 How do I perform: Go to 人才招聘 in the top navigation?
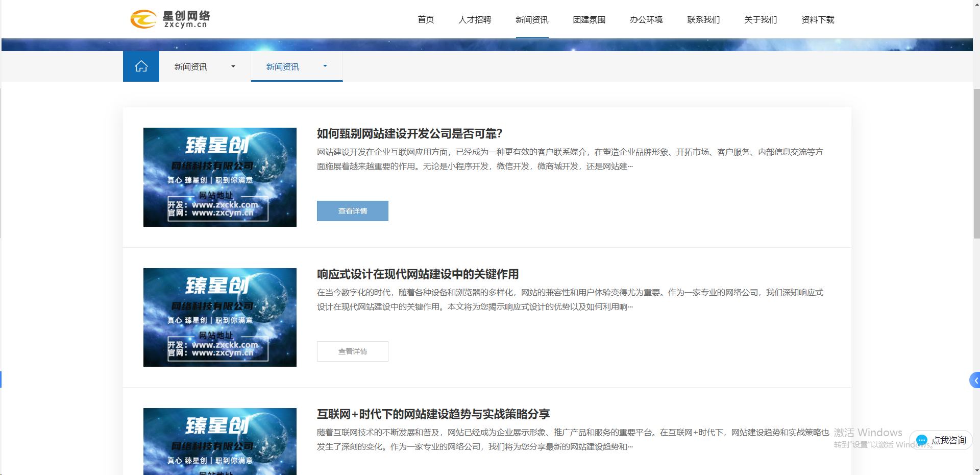pos(475,19)
